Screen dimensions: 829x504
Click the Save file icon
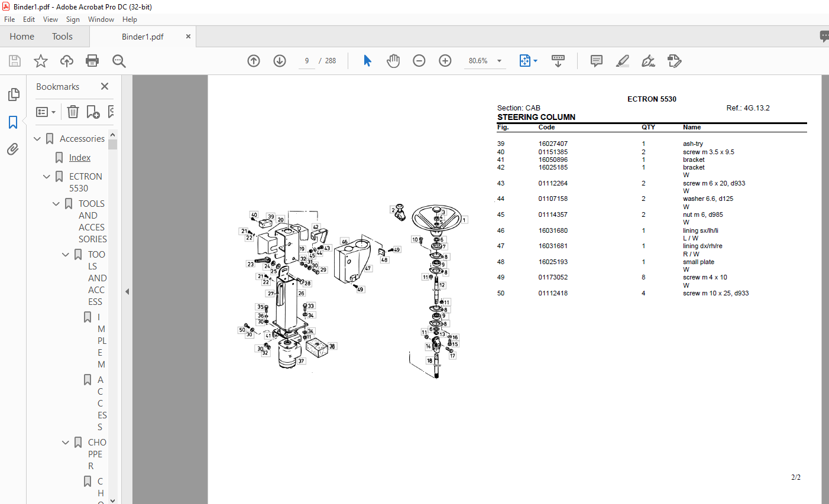tap(15, 61)
